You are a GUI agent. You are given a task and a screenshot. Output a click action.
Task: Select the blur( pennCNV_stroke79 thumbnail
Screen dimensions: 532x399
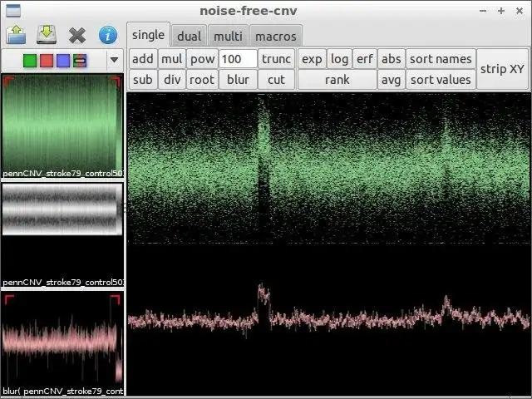(x=62, y=343)
